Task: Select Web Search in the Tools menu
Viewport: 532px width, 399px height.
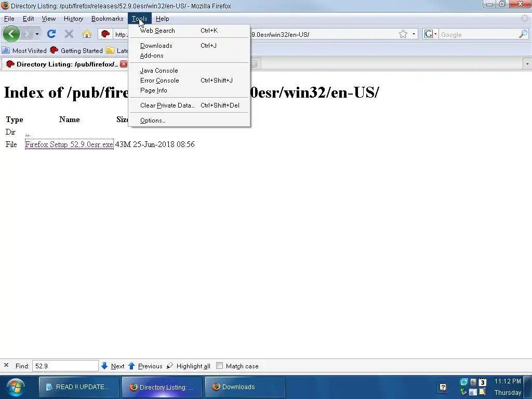Action: pos(189,31)
